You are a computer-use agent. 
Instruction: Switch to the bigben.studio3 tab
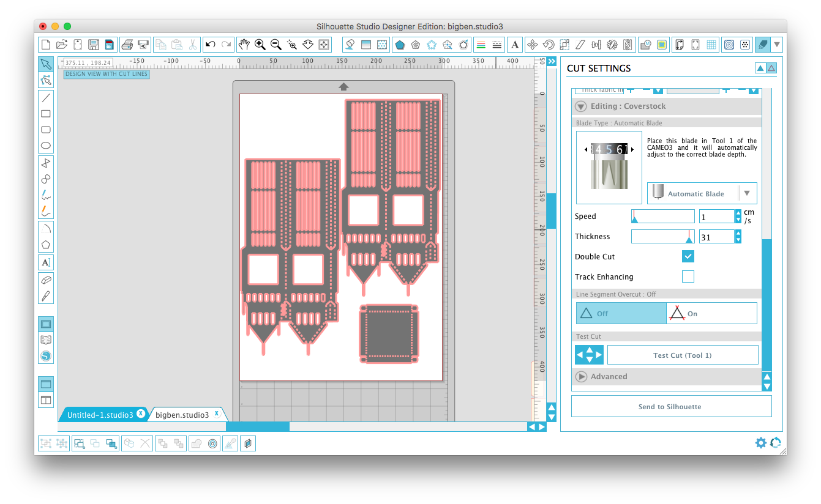182,415
